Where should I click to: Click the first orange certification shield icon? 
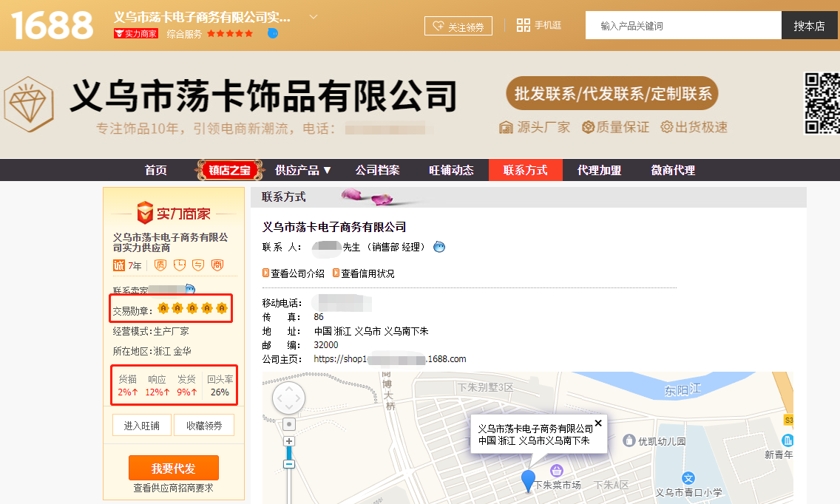pos(160,265)
